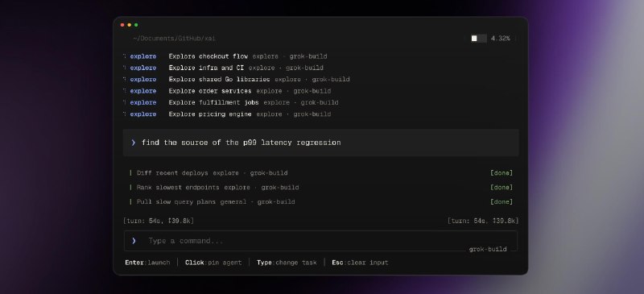Click the chevron prompt icon in the command input
Screen dimensions: 644x294
(134, 241)
